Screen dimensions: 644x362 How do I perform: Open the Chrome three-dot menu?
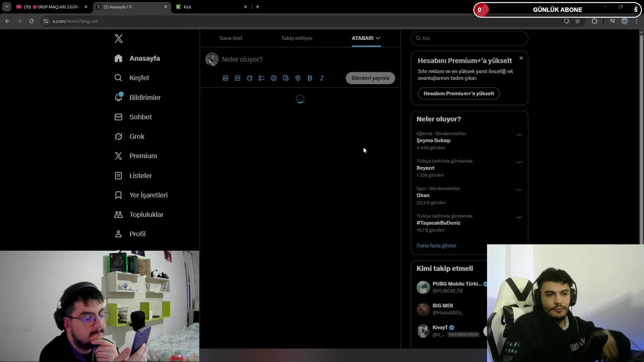pos(637,21)
